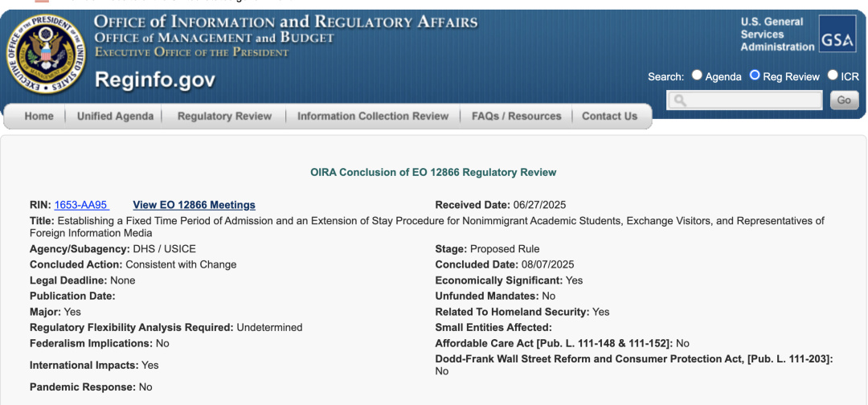Click the OIRA Conclusion of EO 12866 heading
The image size is (868, 405).
click(433, 173)
